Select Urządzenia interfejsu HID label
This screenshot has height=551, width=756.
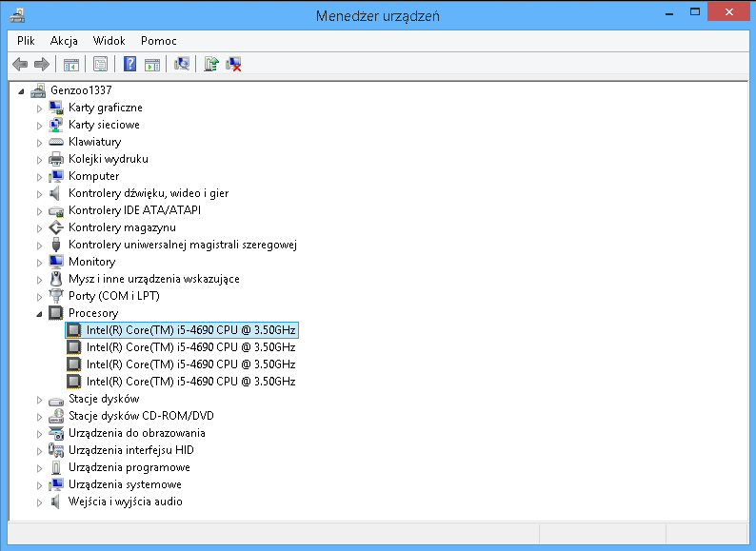point(131,450)
